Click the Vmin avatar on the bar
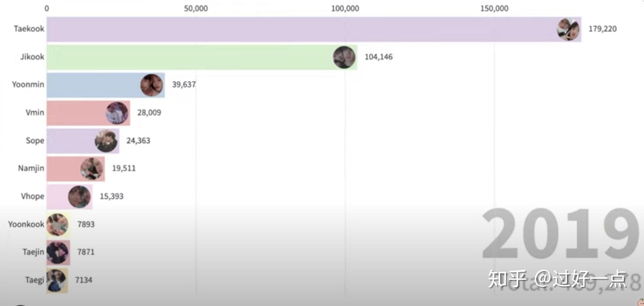The image size is (644, 306). pyautogui.click(x=117, y=113)
